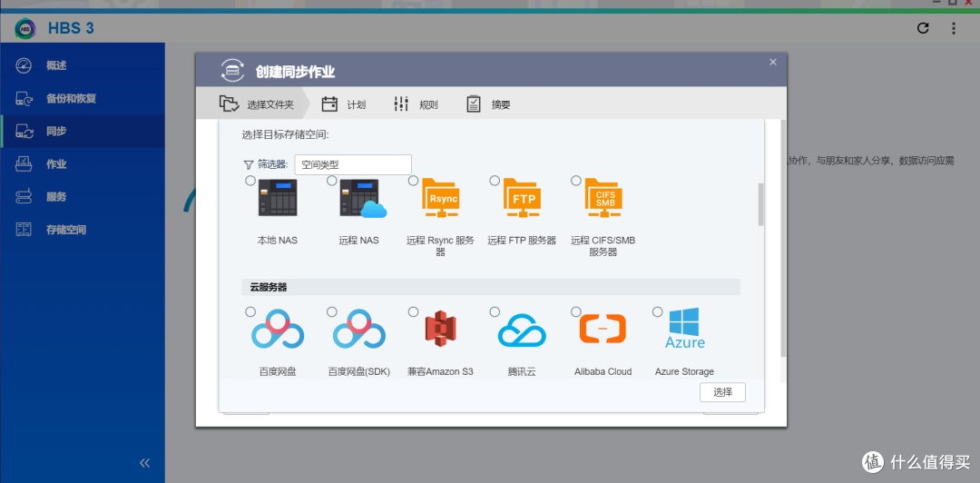This screenshot has width=980, height=483.
Task: Select the 百度网盘 radio button
Action: (x=250, y=311)
